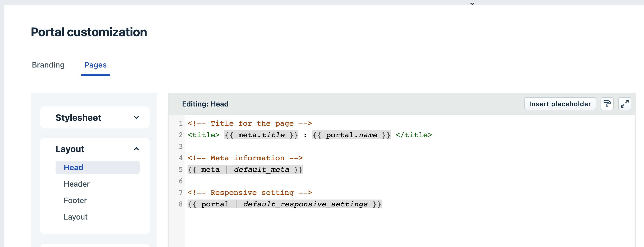The width and height of the screenshot is (644, 247).
Task: Collapse the Layout section chevron
Action: tap(136, 149)
